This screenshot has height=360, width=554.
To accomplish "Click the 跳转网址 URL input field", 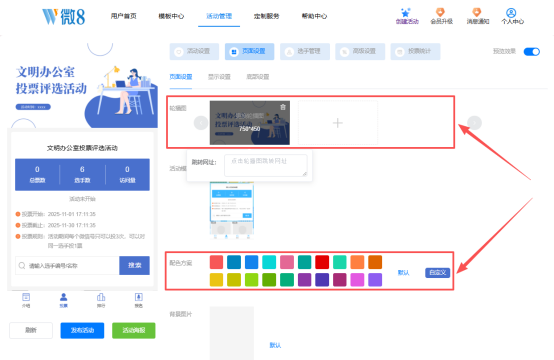I will pyautogui.click(x=266, y=165).
